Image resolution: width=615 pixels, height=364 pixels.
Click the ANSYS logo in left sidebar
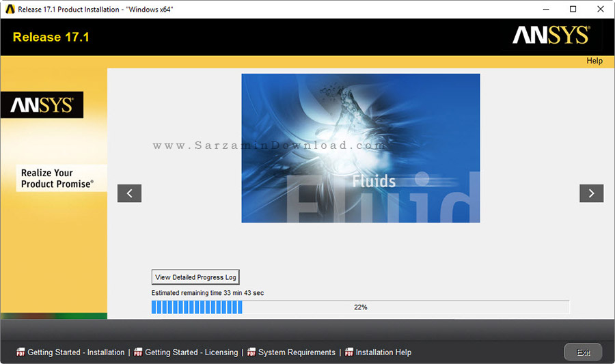point(42,104)
